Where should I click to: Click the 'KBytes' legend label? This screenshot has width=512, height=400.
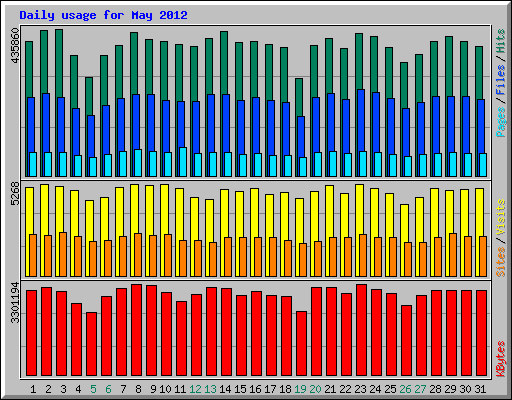[x=501, y=359]
